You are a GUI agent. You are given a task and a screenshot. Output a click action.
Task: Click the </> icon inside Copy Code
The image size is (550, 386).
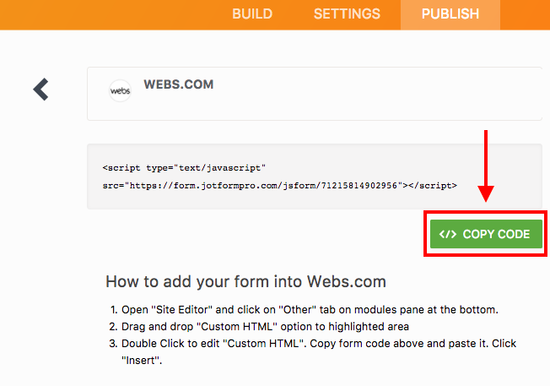coord(448,234)
